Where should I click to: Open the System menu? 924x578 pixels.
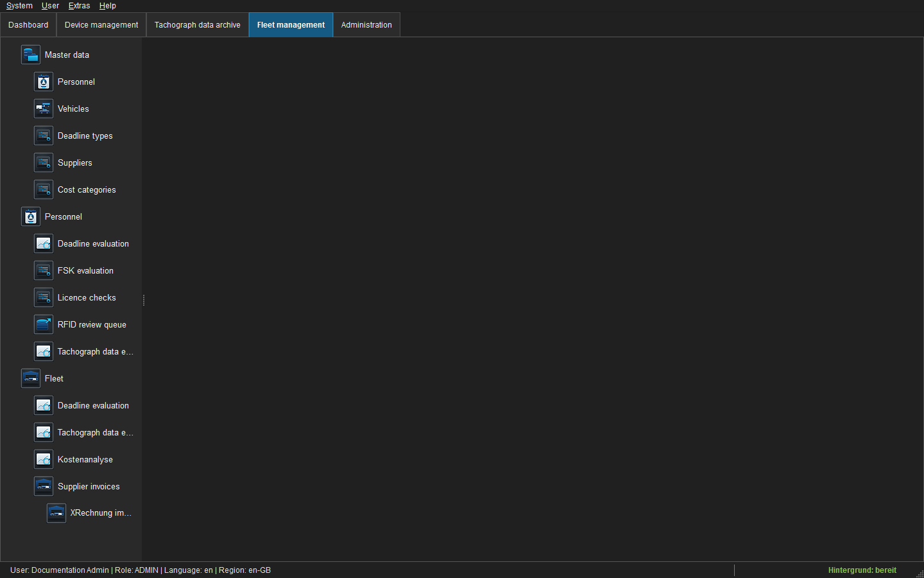coord(19,6)
